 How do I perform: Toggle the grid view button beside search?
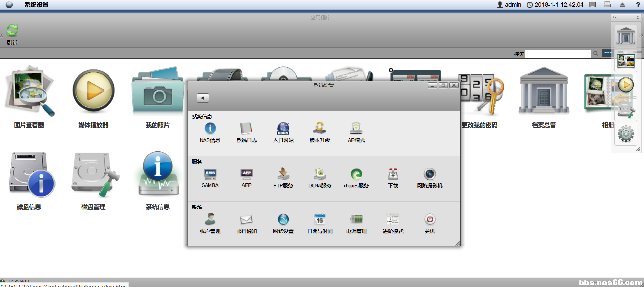(x=607, y=53)
